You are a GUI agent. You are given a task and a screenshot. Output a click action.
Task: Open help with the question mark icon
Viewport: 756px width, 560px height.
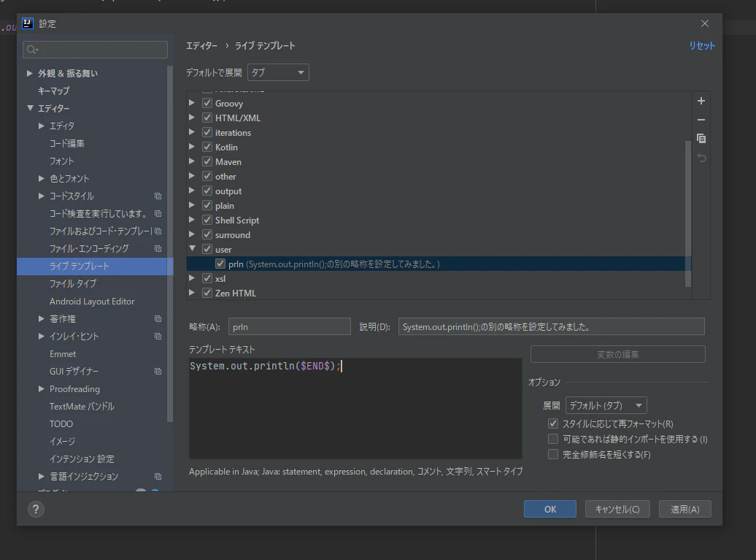coord(36,509)
